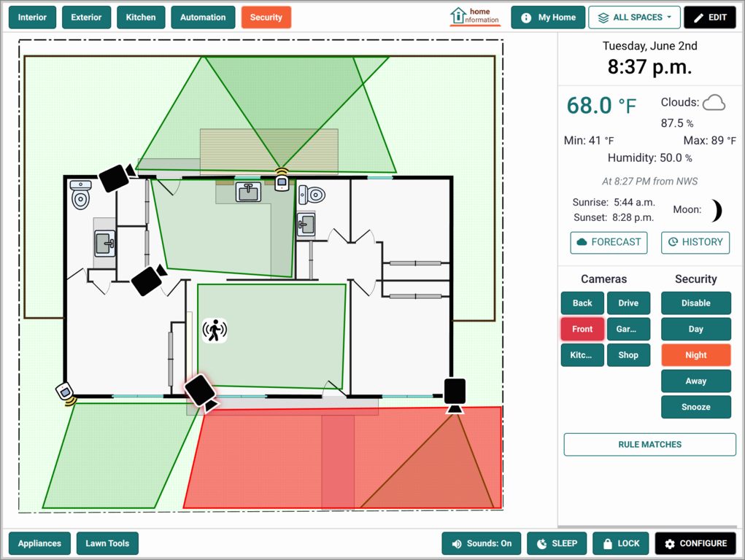Open Lawn Tools page
Viewport: 745px width, 560px height.
coord(107,543)
